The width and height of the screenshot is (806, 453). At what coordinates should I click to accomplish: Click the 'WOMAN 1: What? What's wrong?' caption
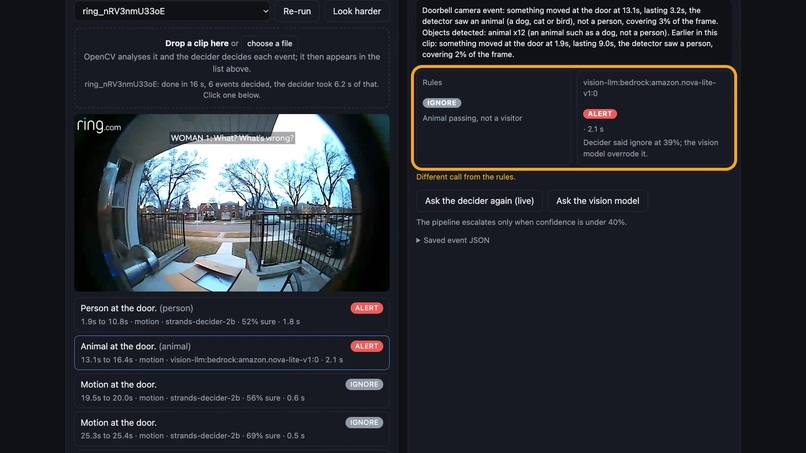click(x=232, y=138)
